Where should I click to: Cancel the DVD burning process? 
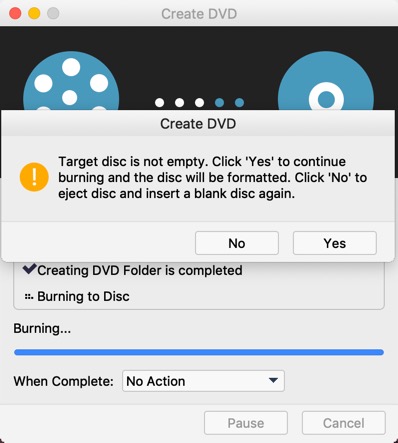point(344,423)
